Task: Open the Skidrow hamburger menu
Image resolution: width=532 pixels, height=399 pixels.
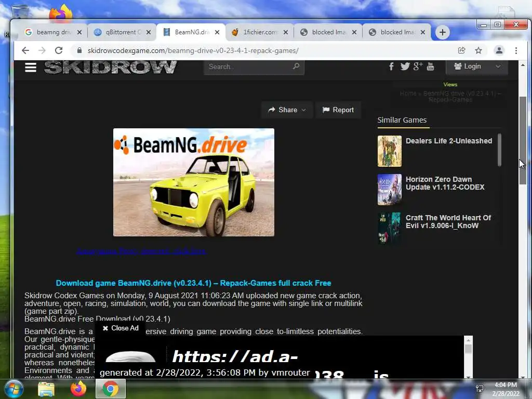Action: pos(31,67)
